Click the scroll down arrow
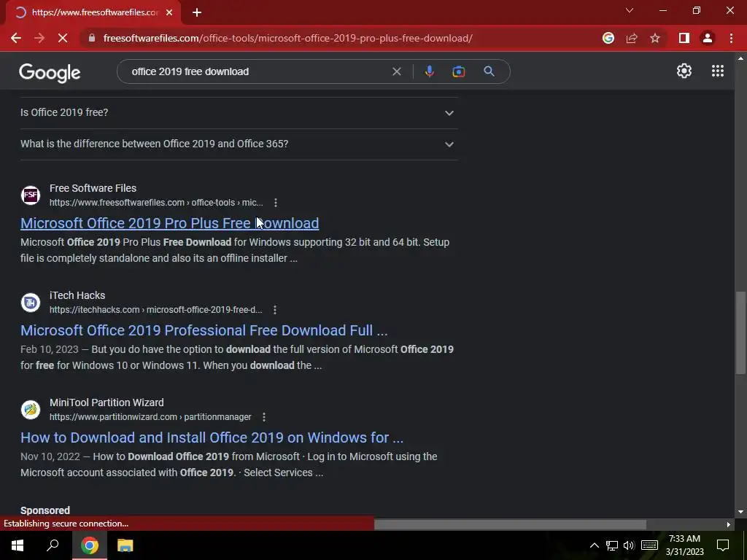Screen dimensions: 747x560 [x=740, y=512]
